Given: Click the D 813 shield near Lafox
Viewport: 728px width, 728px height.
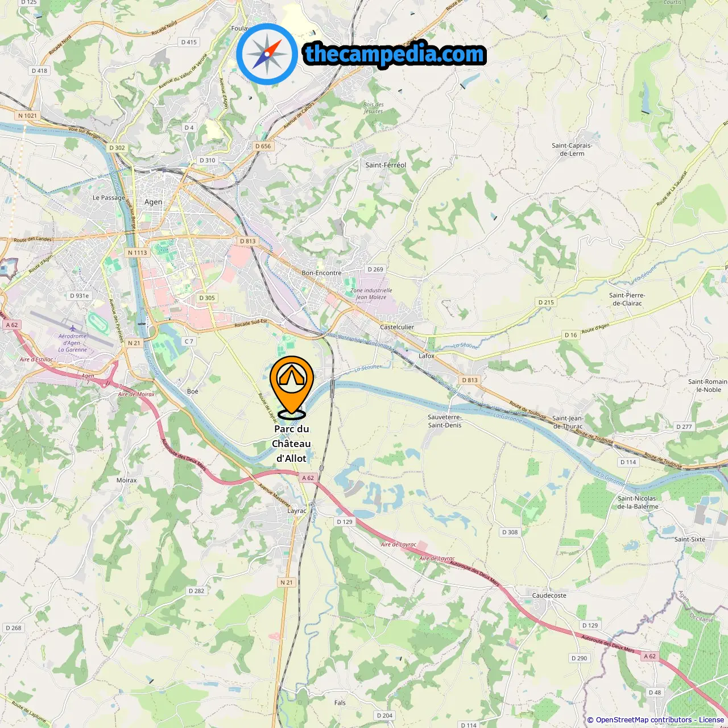Looking at the screenshot, I should [470, 380].
